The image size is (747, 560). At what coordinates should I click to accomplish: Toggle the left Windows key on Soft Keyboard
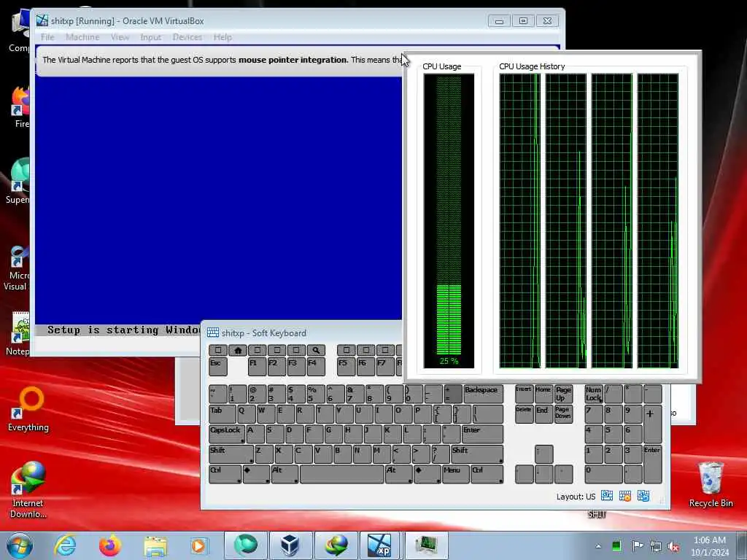click(256, 474)
